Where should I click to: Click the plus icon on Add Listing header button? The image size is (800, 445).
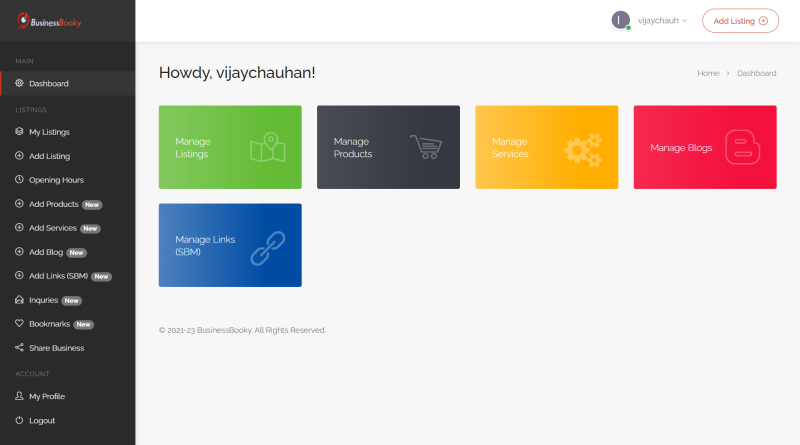point(763,21)
